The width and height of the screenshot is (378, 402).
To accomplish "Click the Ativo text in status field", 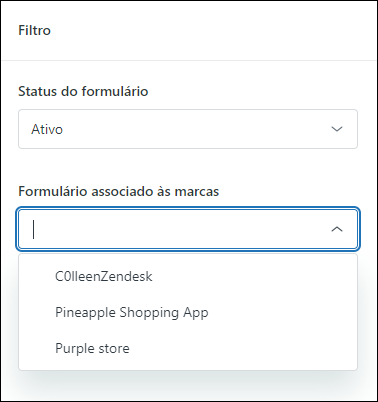I will point(47,129).
